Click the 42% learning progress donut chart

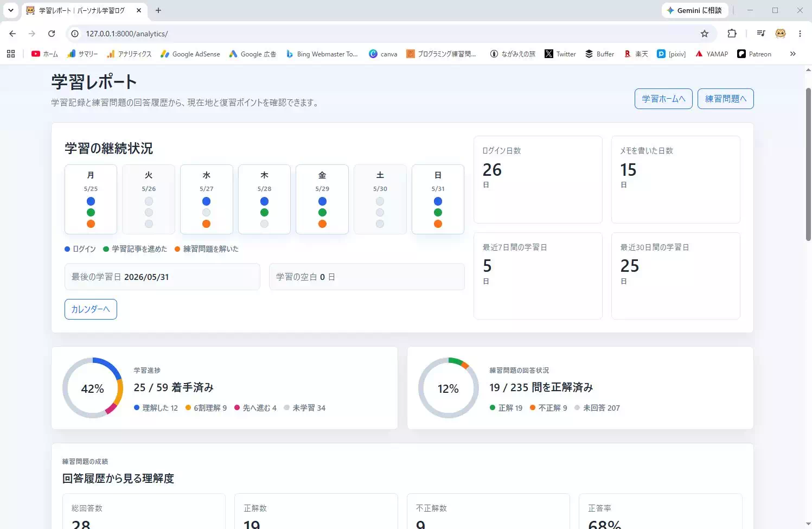pyautogui.click(x=93, y=388)
